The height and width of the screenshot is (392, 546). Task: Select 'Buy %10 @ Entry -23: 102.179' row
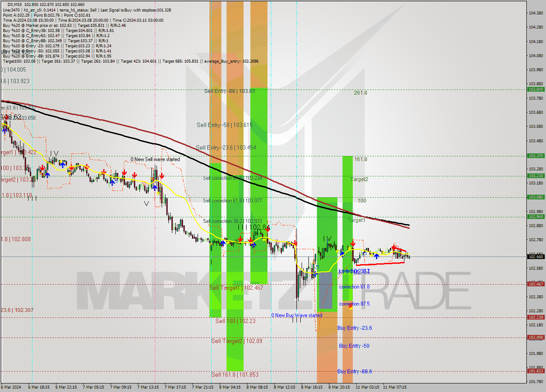pos(57,46)
